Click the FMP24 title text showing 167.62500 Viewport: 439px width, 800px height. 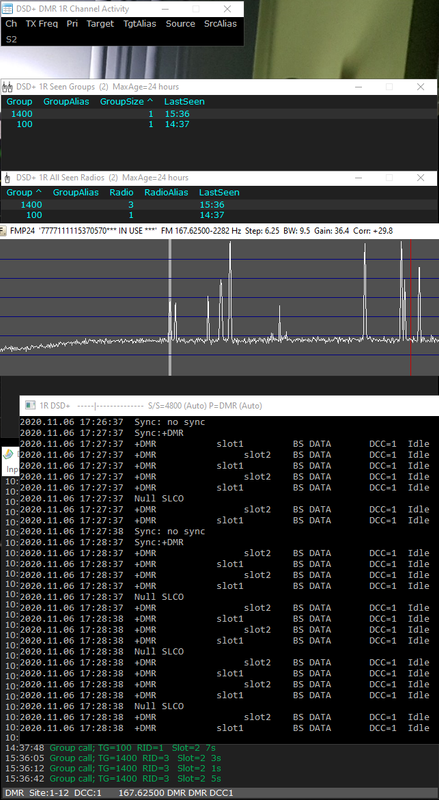[201, 231]
